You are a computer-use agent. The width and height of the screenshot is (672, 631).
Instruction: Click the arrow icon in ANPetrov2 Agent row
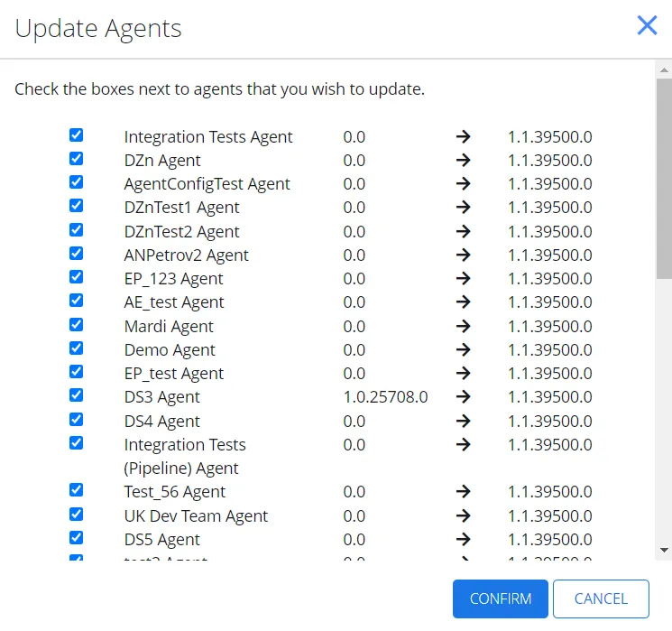(x=464, y=255)
